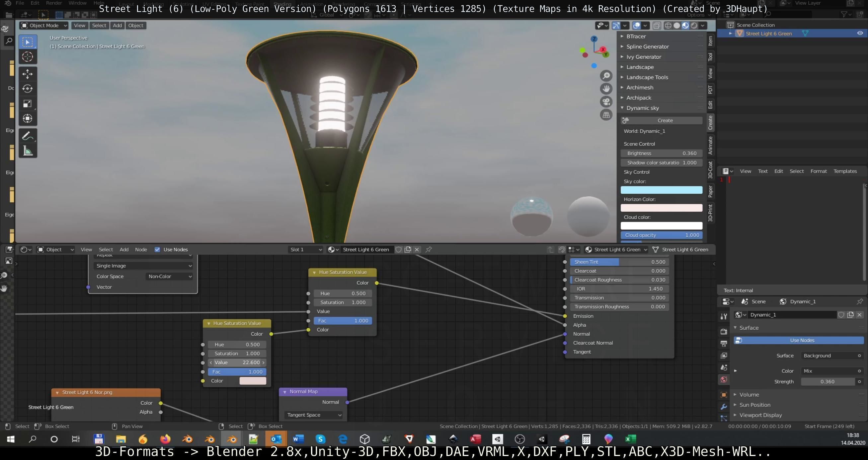Hide Street Light 6 Green in viewport
Screen dimensions: 868x460
click(860, 33)
